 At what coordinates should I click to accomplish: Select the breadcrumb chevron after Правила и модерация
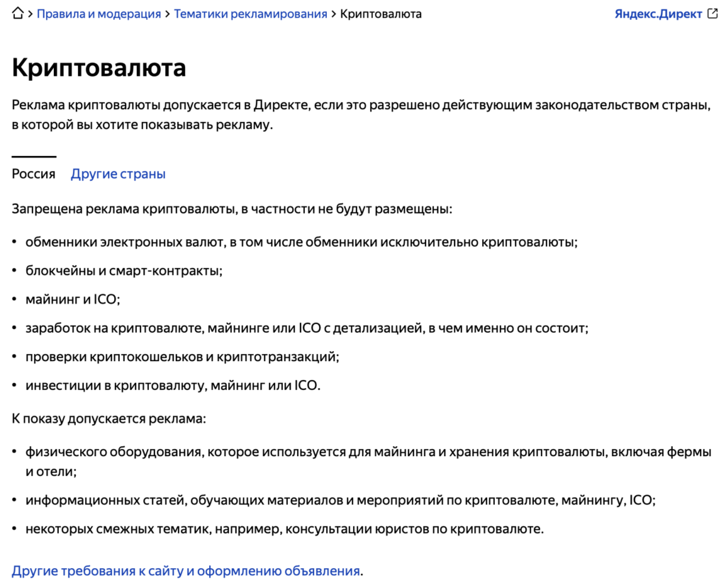coord(167,13)
